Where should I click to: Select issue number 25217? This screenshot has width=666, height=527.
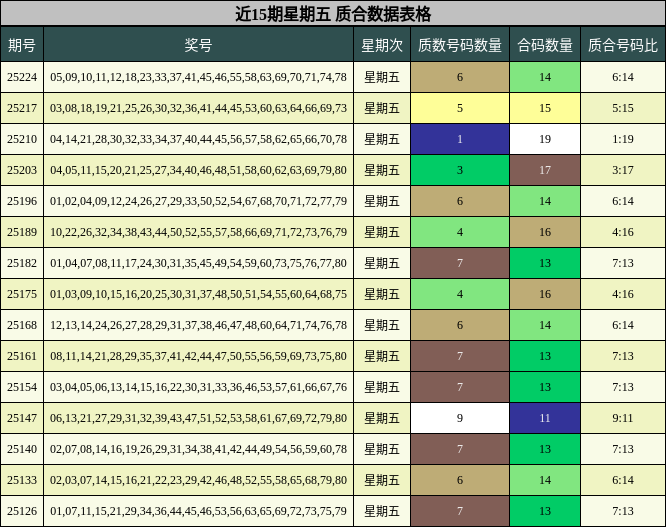[22, 108]
